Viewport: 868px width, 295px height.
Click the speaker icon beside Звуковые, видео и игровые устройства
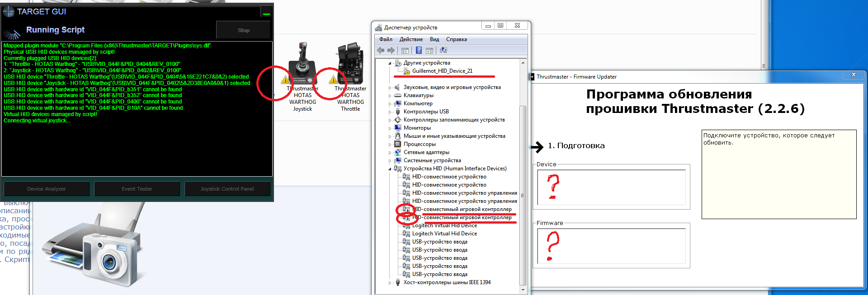398,87
